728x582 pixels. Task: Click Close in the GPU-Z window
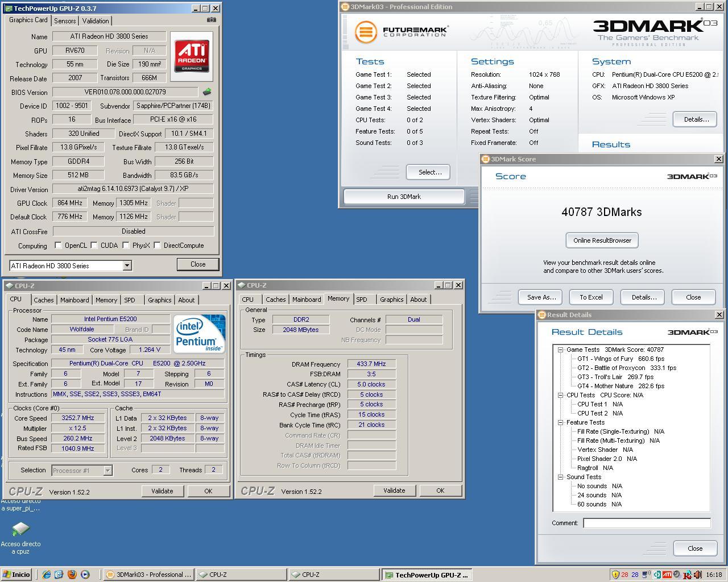198,264
